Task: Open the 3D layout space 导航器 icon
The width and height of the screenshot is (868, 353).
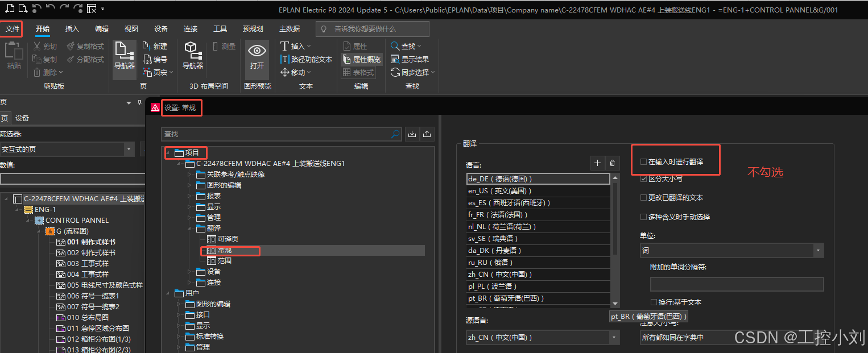Action: [x=192, y=51]
